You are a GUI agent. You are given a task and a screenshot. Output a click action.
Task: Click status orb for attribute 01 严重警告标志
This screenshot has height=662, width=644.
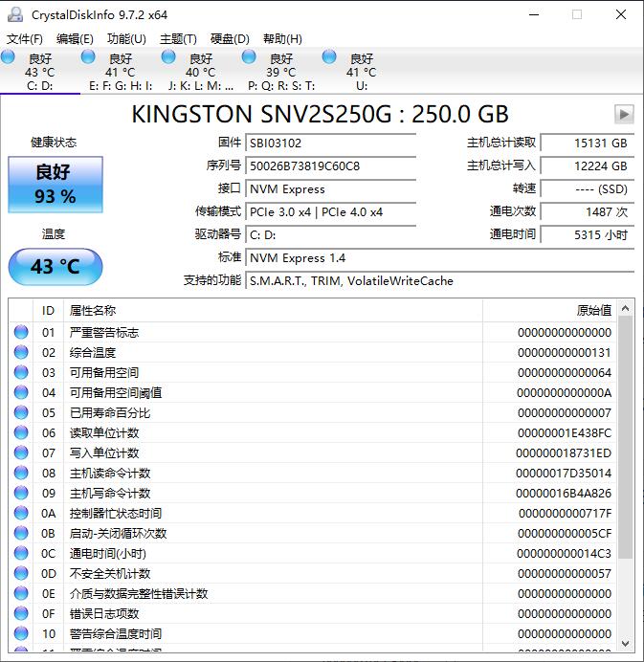pos(21,332)
